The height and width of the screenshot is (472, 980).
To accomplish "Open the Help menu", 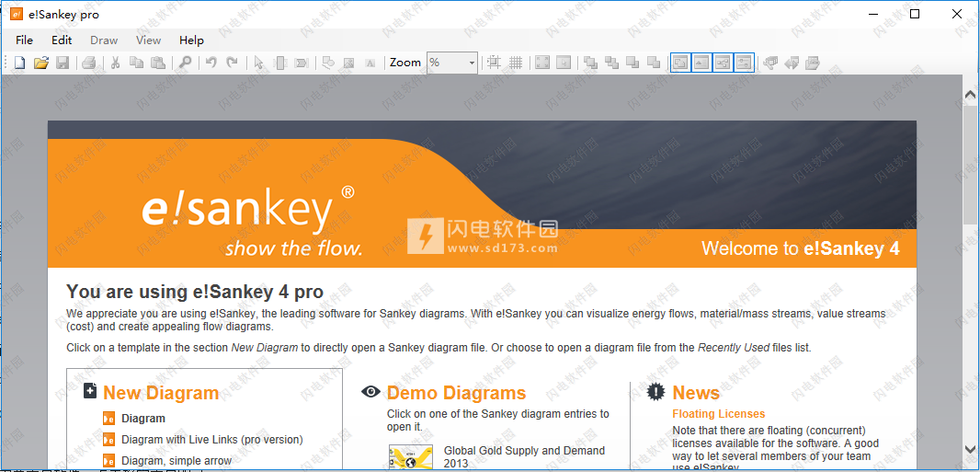I will (191, 40).
